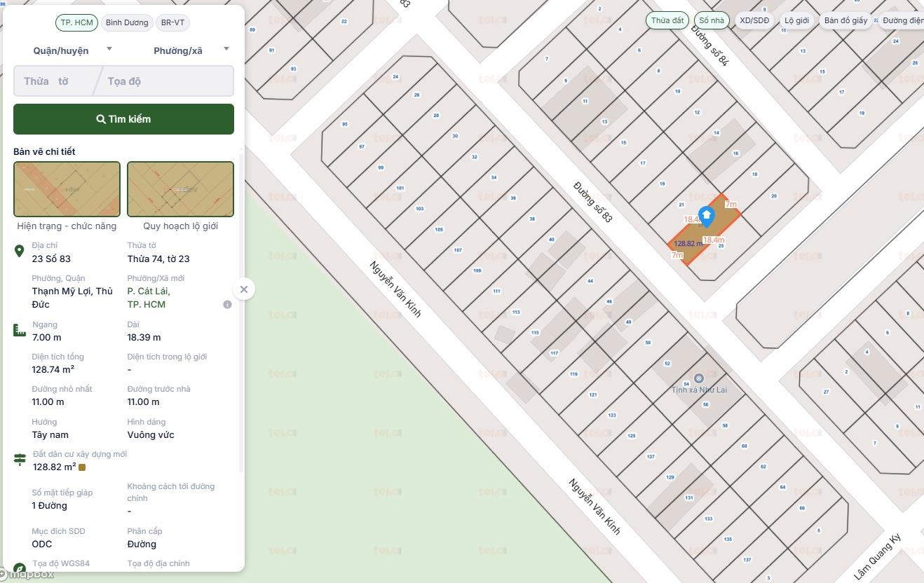Click the 128.82 m² label on highlighted parcel
The width and height of the screenshot is (924, 583).
tap(688, 244)
